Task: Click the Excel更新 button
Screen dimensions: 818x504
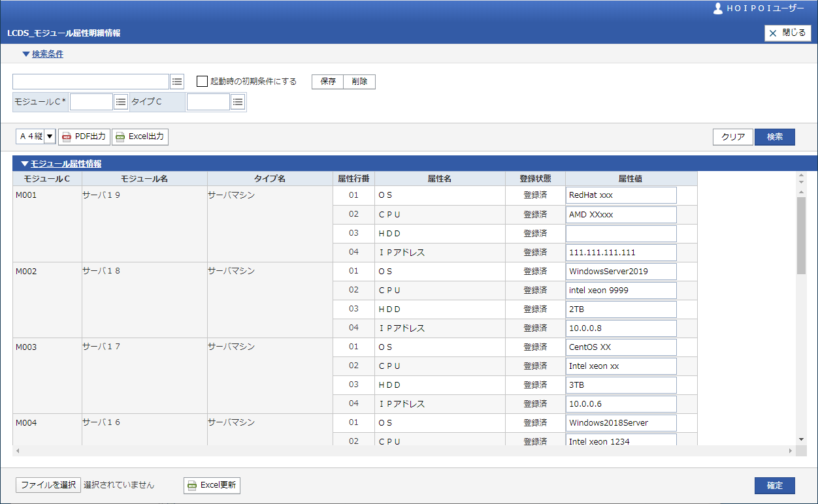Action: [212, 485]
